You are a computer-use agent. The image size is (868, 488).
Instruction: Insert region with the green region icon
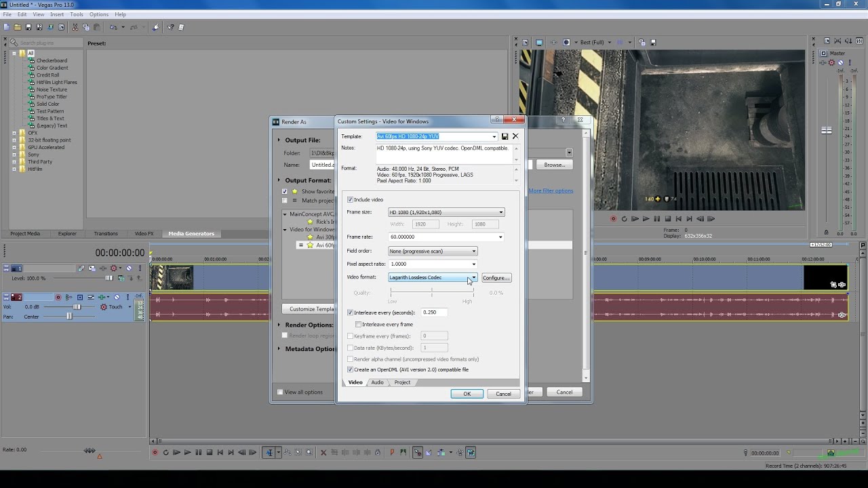[403, 453]
